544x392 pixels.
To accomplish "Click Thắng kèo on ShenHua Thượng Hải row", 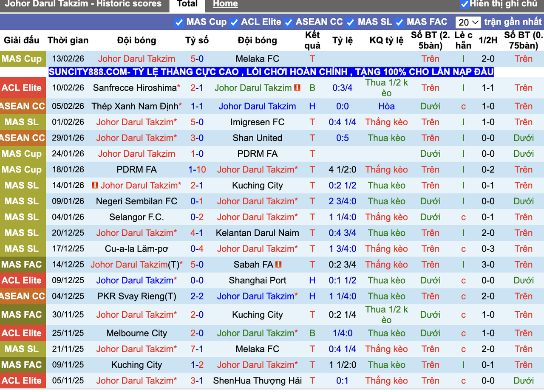I will pos(387,381).
